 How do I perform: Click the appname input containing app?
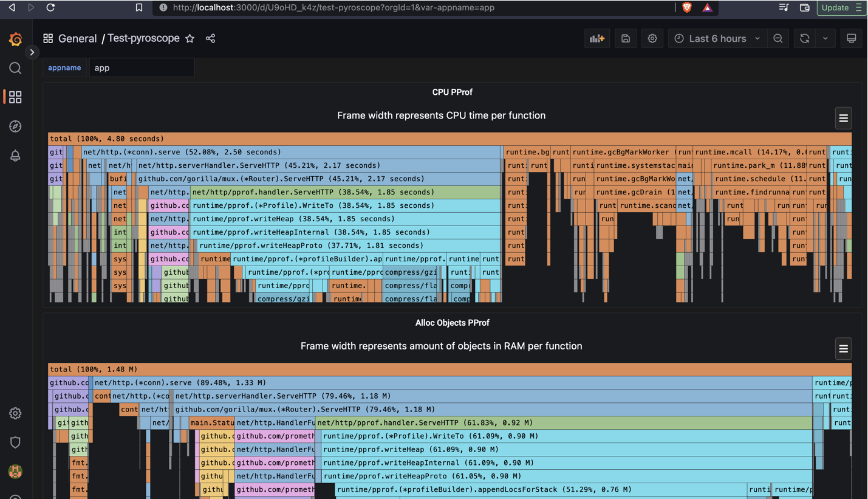click(142, 67)
